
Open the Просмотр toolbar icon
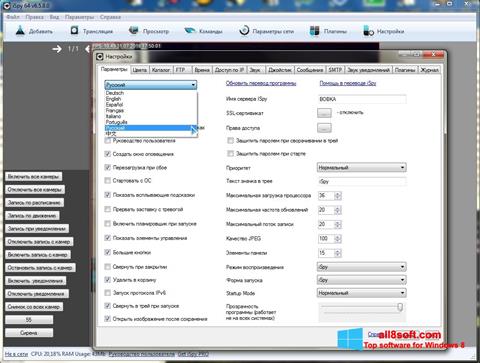point(134,31)
